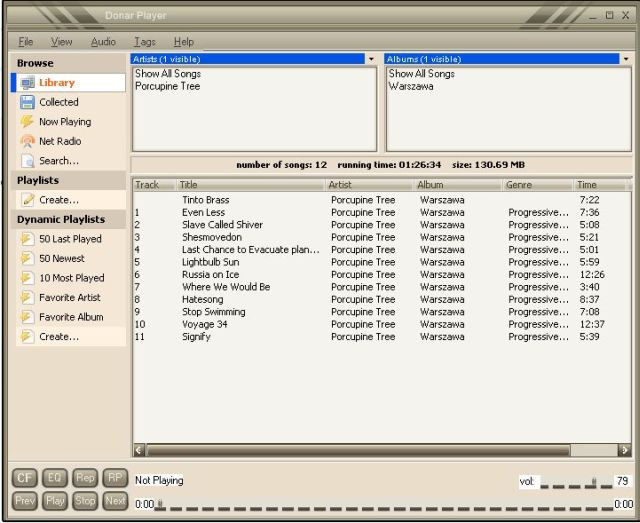Open the Tags menu
Screen dimensions: 640x523
click(x=145, y=42)
